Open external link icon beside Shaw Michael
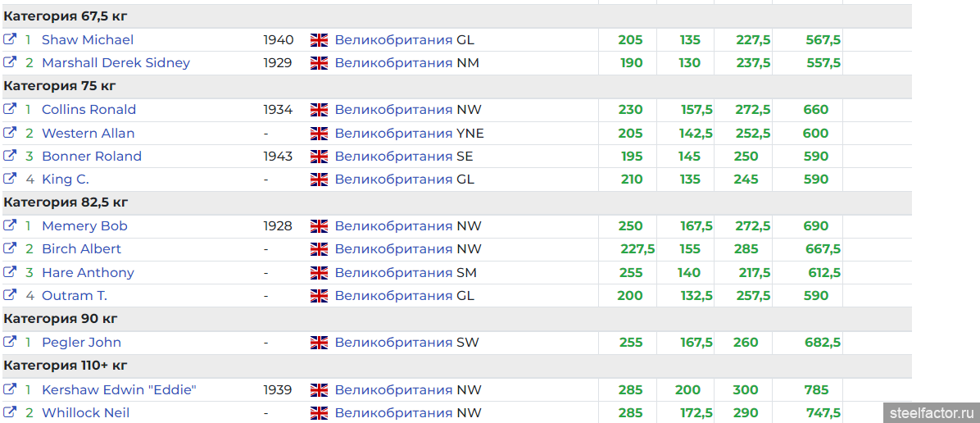This screenshot has height=423, width=980. point(10,39)
